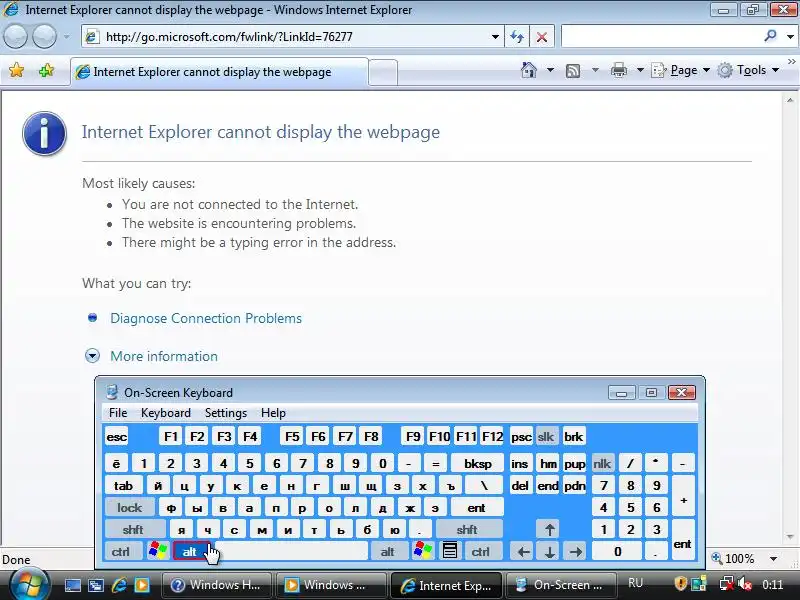Click the bksp key on the on-screen keyboard
The width and height of the screenshot is (800, 600).
point(478,464)
